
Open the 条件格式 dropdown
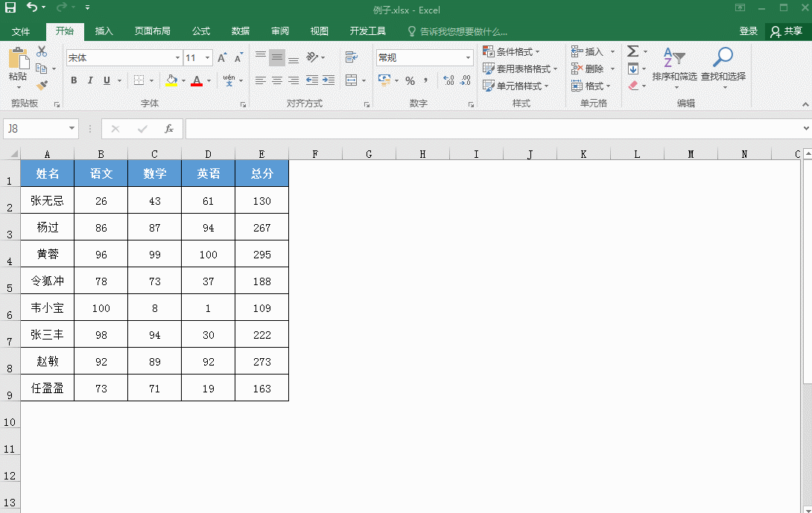click(511, 52)
